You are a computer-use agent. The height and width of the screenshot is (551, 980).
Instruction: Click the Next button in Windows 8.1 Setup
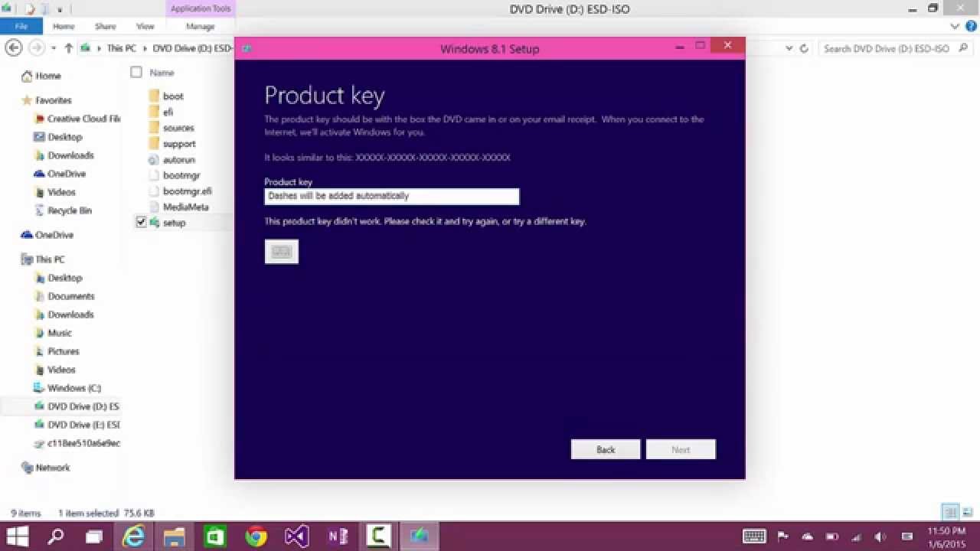pos(681,449)
